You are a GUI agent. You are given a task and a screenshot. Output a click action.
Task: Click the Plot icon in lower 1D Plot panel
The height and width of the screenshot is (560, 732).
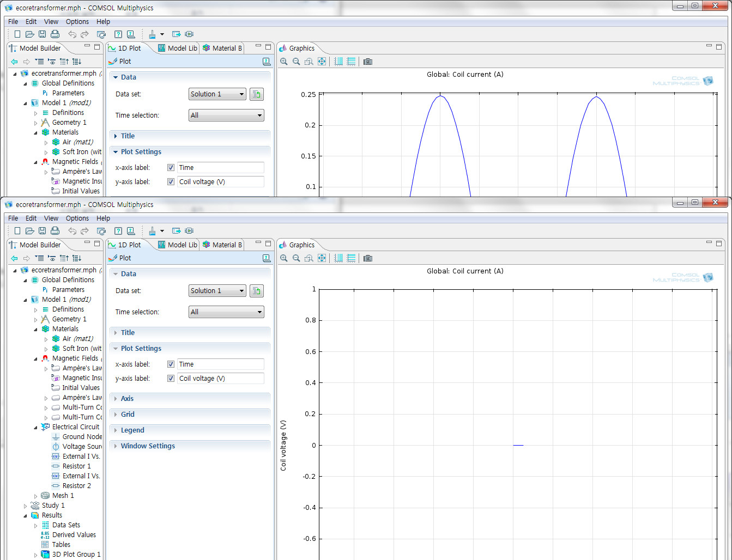coord(114,258)
